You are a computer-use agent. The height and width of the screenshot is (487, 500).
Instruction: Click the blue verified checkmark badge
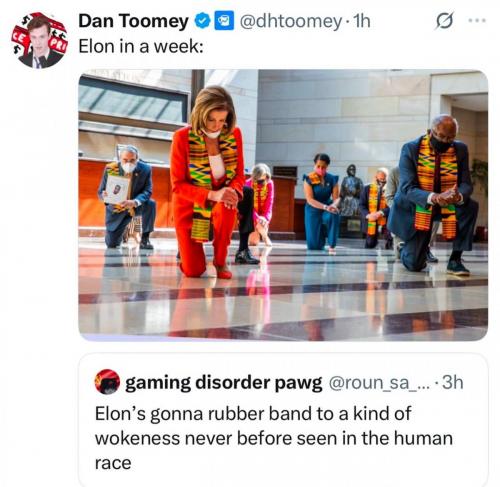click(x=202, y=21)
